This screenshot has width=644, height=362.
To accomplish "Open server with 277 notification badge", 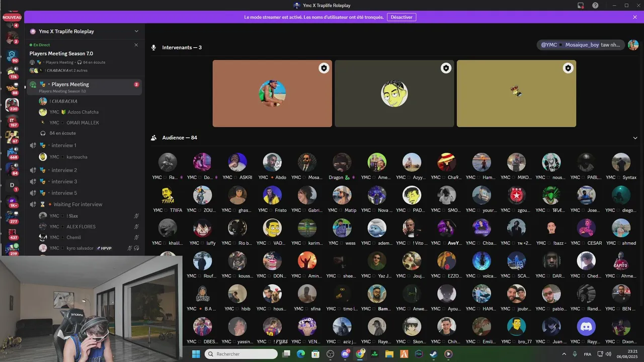I will pos(12,217).
